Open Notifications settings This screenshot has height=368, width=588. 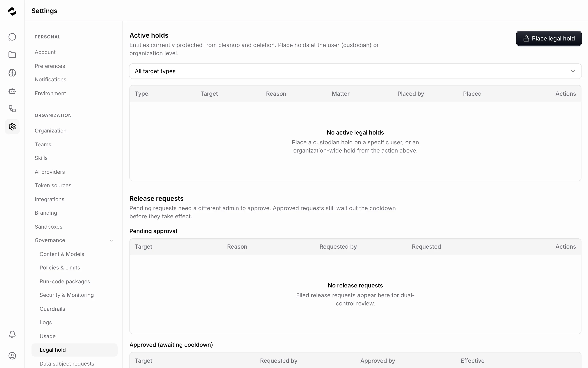point(51,80)
